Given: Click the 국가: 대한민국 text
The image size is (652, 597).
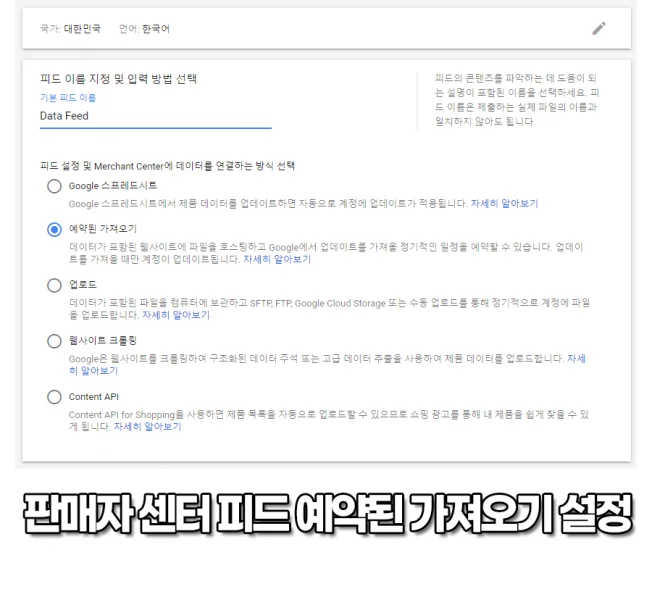Looking at the screenshot, I should 70,29.
